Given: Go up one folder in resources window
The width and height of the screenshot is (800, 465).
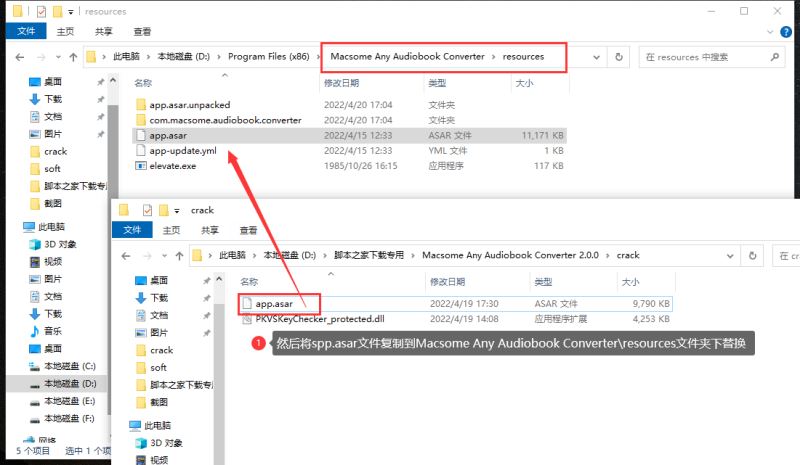Looking at the screenshot, I should click(x=73, y=57).
